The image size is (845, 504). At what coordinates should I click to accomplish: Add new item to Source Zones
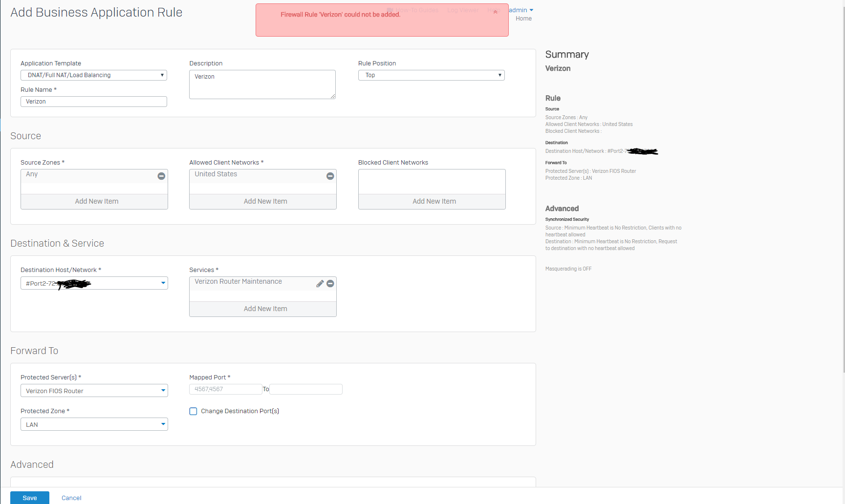pyautogui.click(x=94, y=201)
